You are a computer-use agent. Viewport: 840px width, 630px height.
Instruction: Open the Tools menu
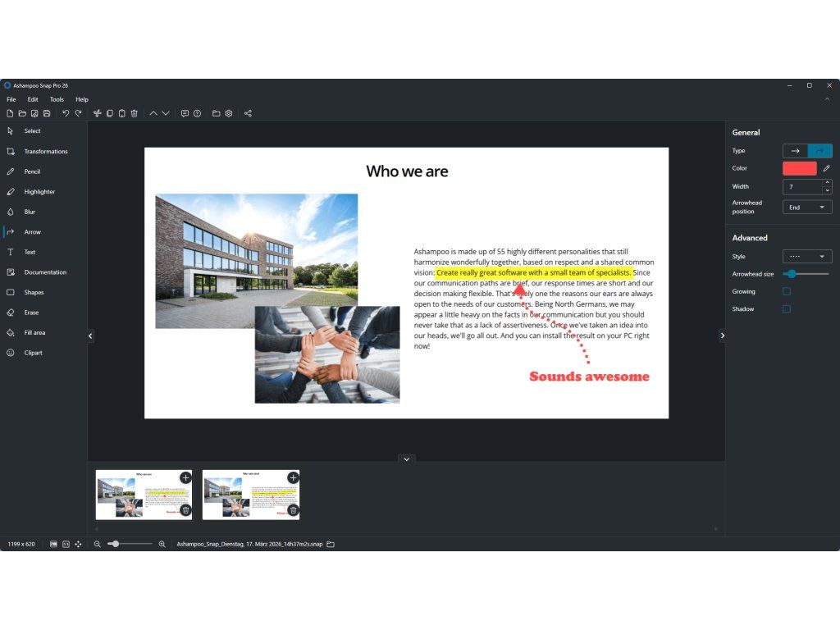57,99
